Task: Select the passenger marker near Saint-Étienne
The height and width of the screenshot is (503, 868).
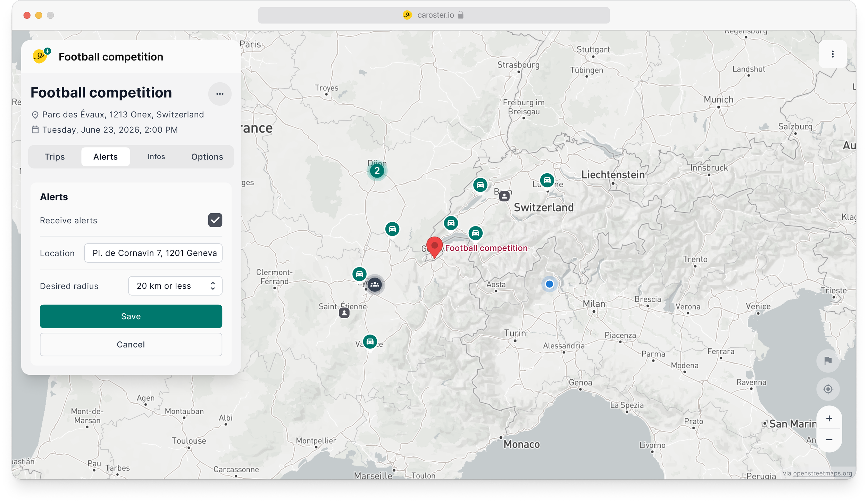Action: 344,313
